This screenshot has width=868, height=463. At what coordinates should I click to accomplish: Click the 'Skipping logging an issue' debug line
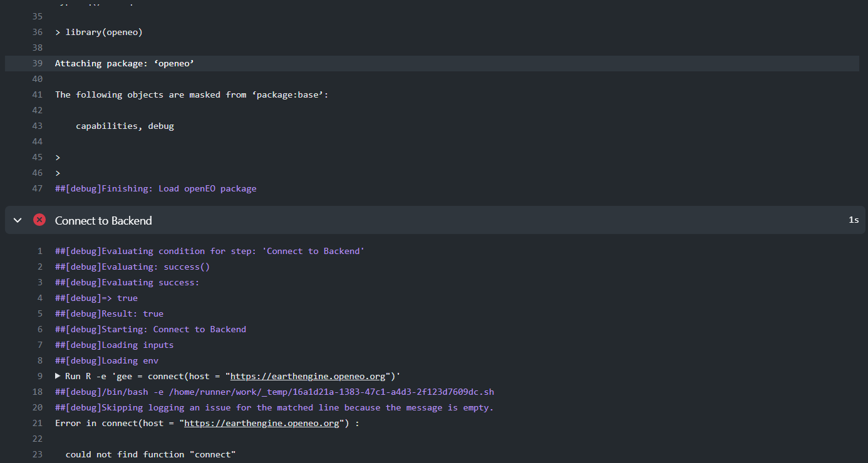(274, 407)
